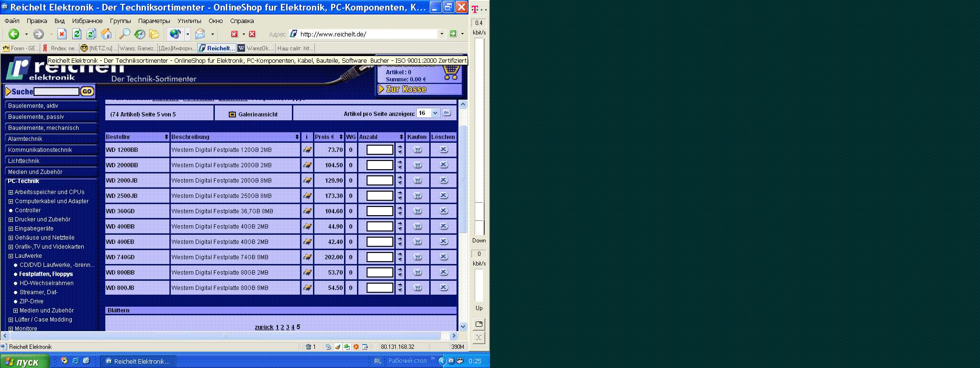Click the brush cleaner icon in status bar
The image size is (980, 368).
[337, 347]
